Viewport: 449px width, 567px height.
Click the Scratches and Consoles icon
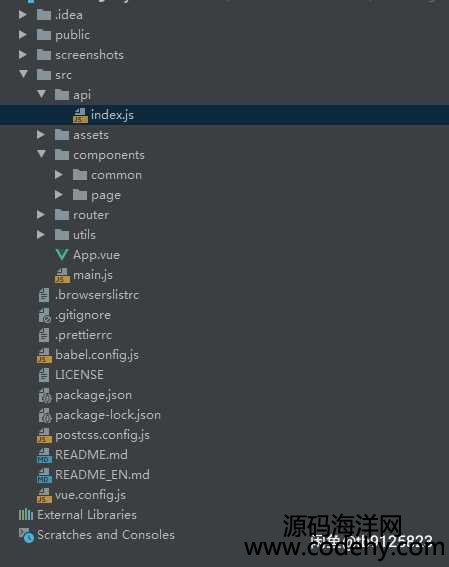(x=26, y=535)
